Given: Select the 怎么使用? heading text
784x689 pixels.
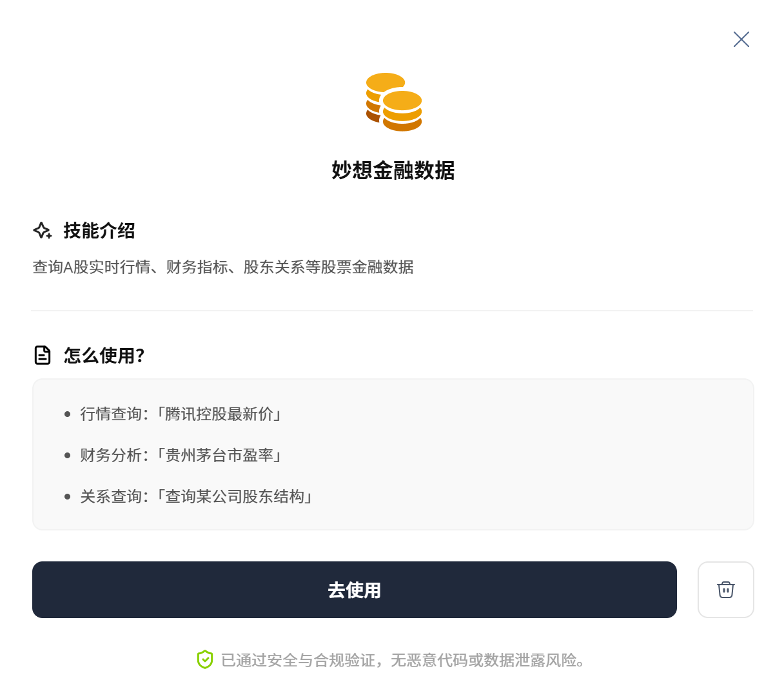Looking at the screenshot, I should coord(104,355).
